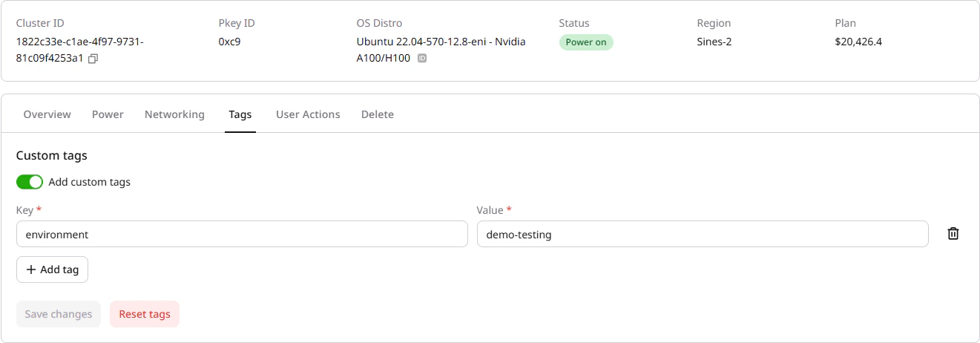Click the Key field containing environment
Viewport: 980px width, 343px height.
(242, 234)
